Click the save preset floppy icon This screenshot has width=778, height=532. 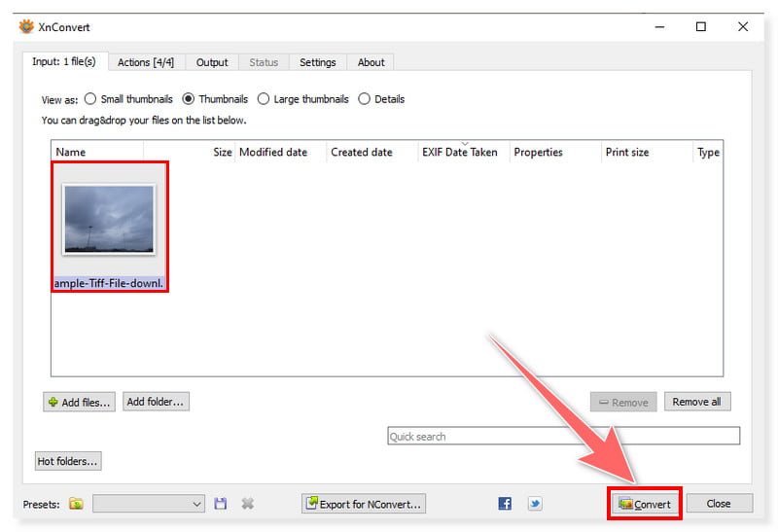221,504
